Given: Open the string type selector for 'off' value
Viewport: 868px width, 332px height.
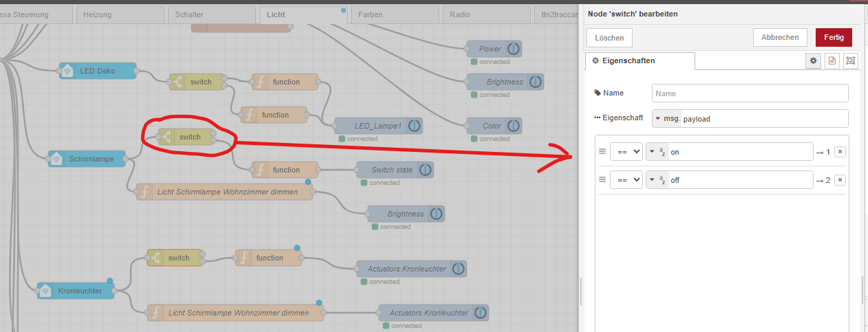Looking at the screenshot, I should pos(657,180).
